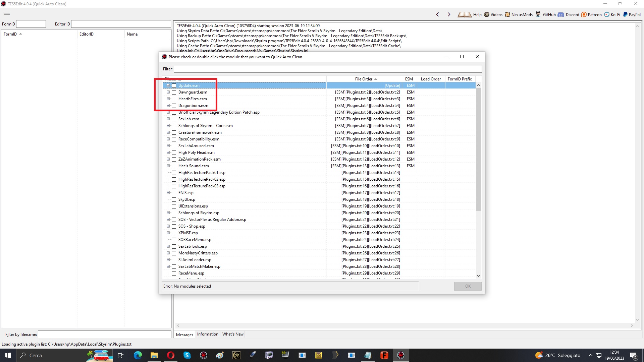Open Task View on the taskbar
644x362 pixels.
coord(121,355)
